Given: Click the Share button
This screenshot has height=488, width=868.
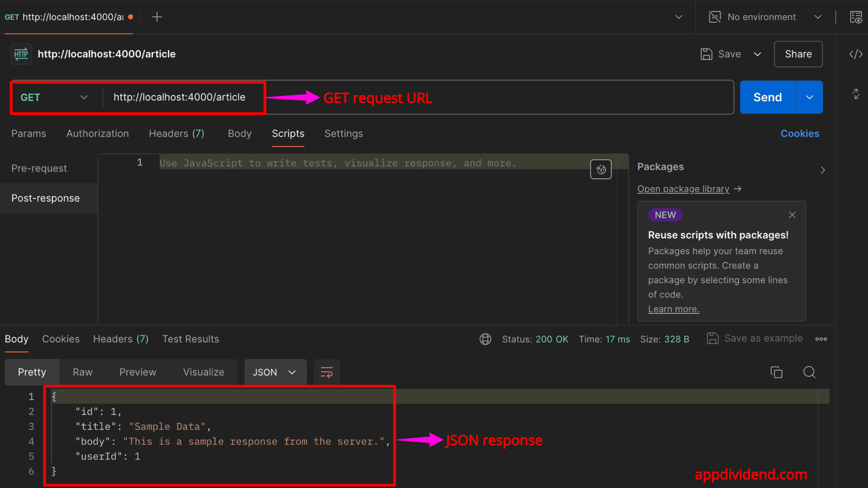Looking at the screenshot, I should tap(798, 54).
